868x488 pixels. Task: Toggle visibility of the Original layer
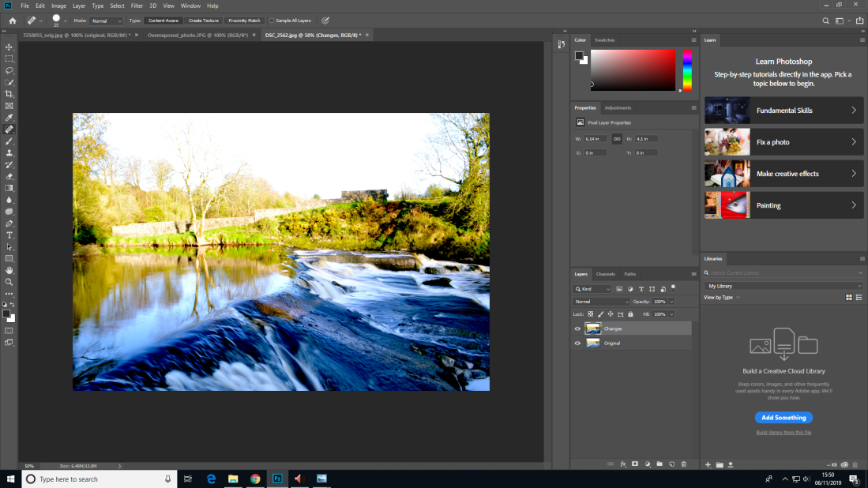pos(577,343)
